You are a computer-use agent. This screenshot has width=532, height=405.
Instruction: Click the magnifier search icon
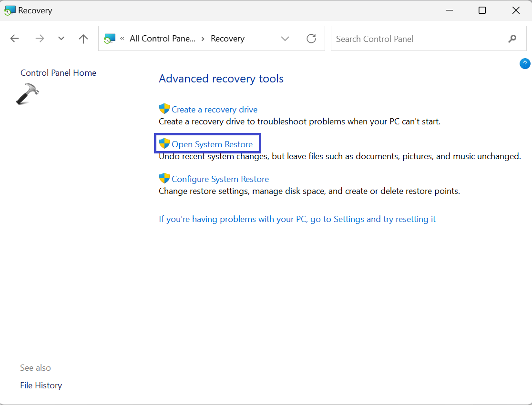click(x=512, y=39)
